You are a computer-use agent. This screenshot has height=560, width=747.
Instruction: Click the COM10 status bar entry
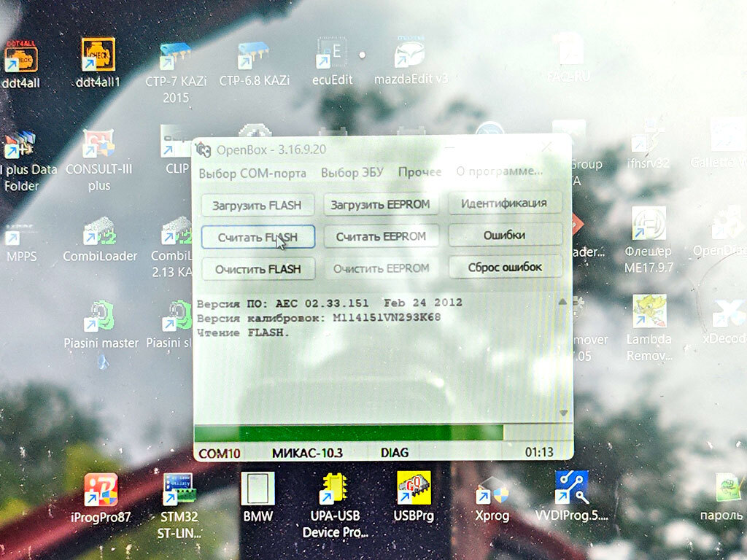pyautogui.click(x=220, y=454)
